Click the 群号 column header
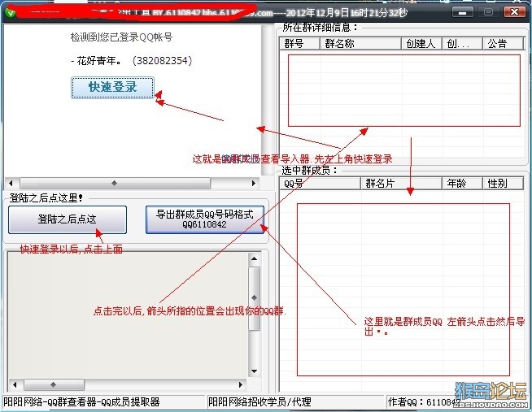The image size is (532, 412). pos(300,44)
